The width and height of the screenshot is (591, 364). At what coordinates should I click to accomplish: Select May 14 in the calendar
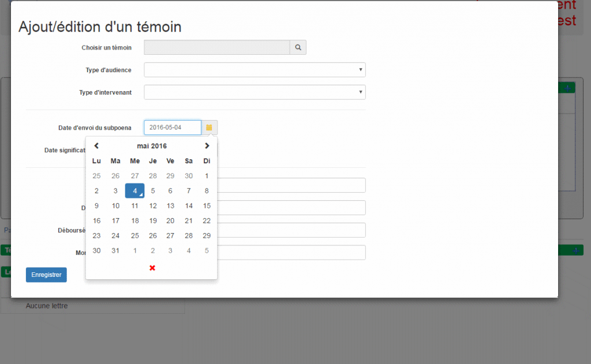point(189,206)
